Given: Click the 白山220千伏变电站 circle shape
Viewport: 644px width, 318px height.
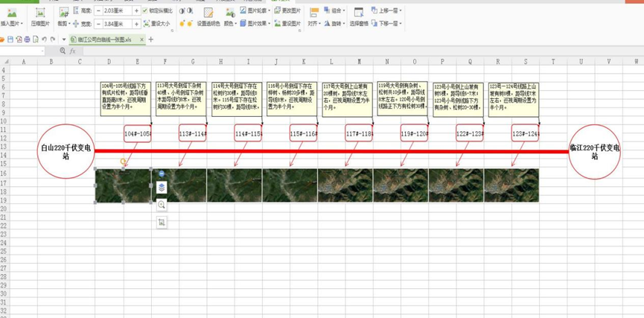Looking at the screenshot, I should pyautogui.click(x=67, y=151).
